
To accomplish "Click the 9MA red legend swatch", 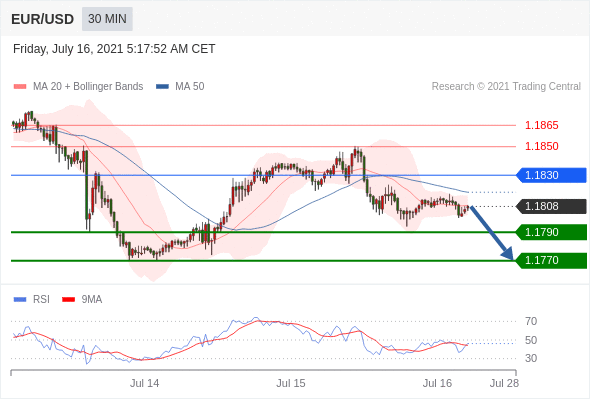I will tap(68, 300).
